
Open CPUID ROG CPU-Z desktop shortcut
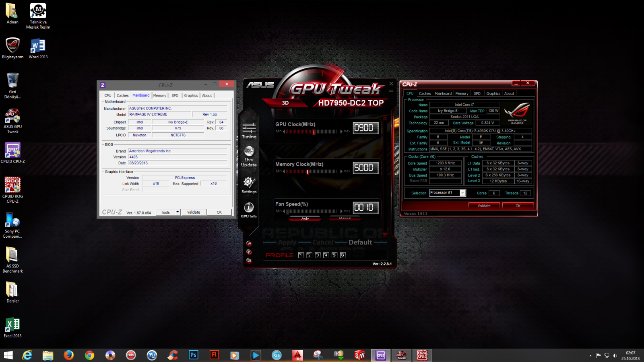(12, 191)
